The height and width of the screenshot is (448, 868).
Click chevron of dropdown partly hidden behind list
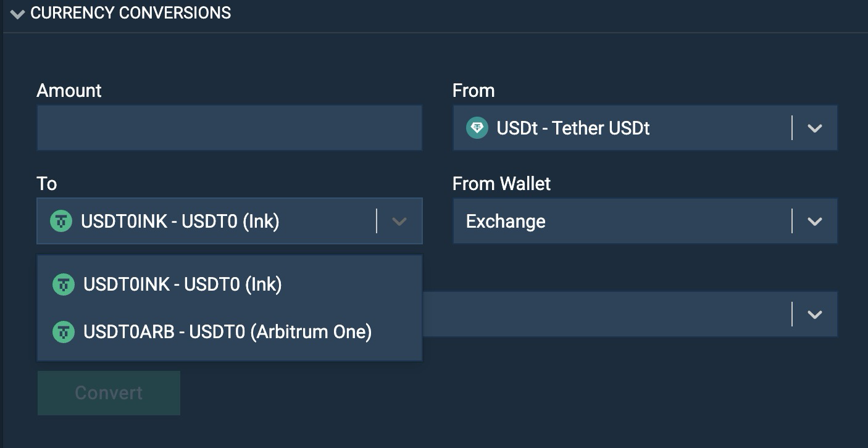(815, 314)
